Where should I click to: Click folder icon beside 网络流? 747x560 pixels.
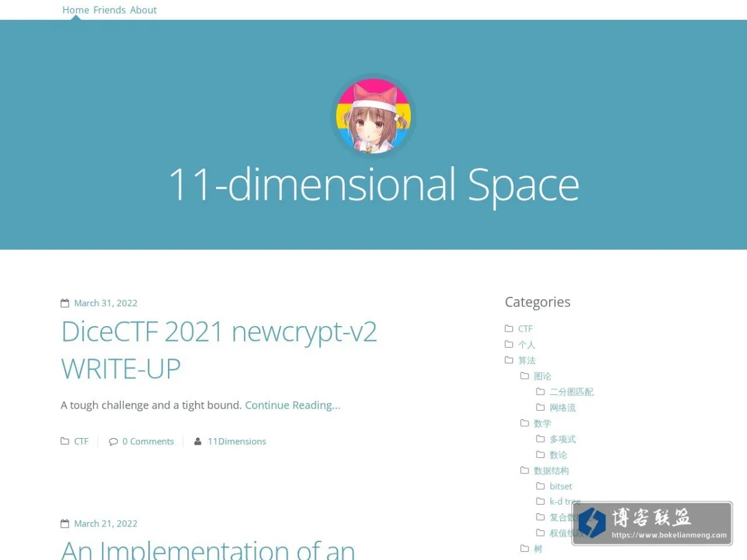pyautogui.click(x=540, y=407)
